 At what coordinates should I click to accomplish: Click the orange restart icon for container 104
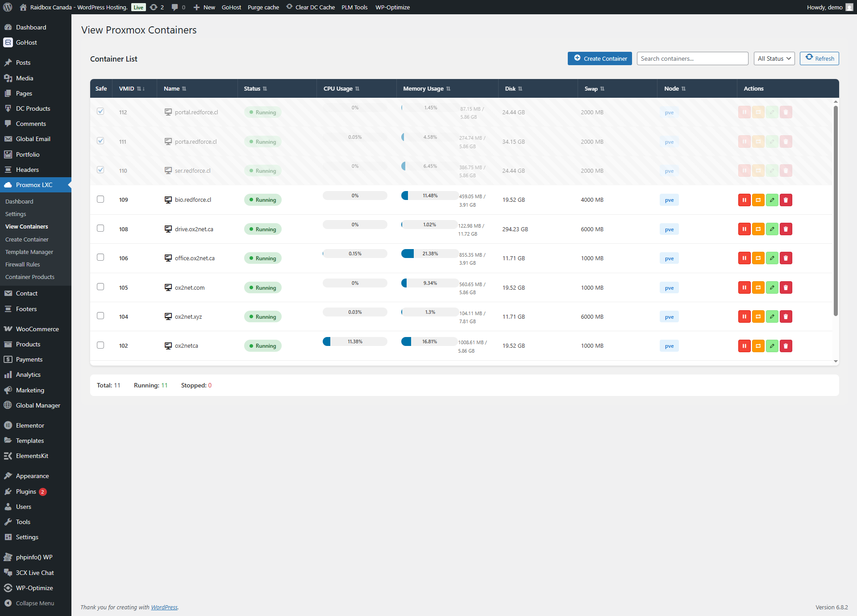758,316
